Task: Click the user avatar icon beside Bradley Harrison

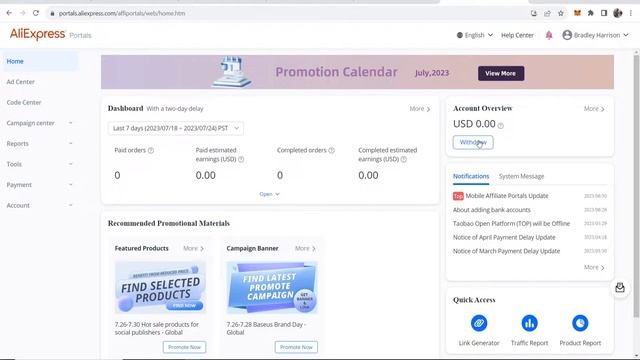Action: [567, 35]
